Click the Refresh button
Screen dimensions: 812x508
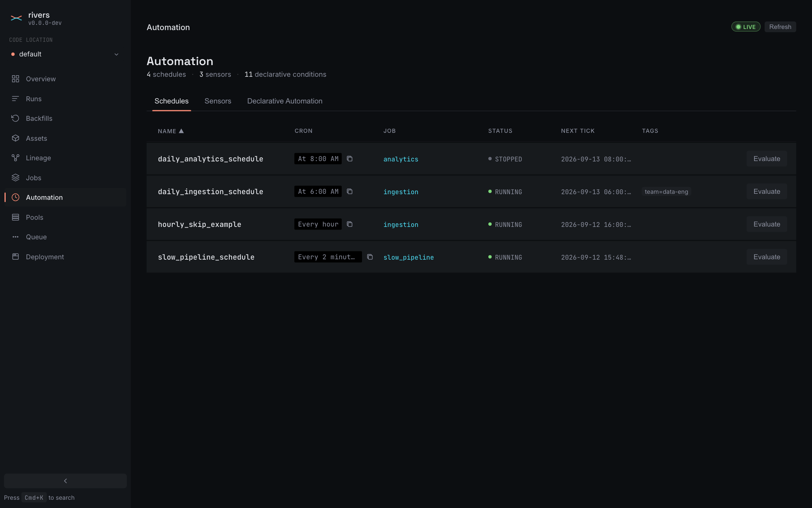(x=780, y=27)
